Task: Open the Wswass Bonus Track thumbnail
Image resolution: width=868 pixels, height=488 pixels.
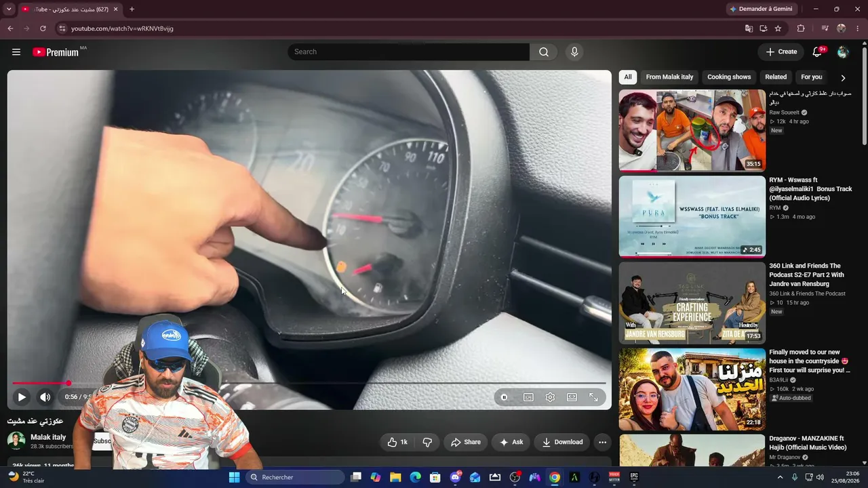Action: click(x=692, y=217)
